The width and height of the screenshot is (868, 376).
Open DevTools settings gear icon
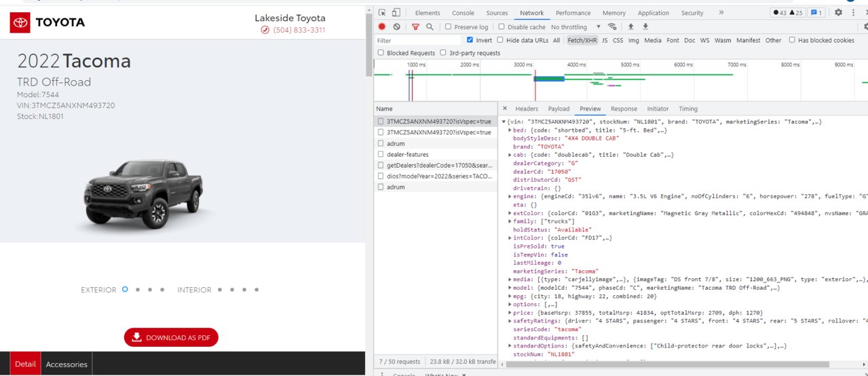click(839, 13)
